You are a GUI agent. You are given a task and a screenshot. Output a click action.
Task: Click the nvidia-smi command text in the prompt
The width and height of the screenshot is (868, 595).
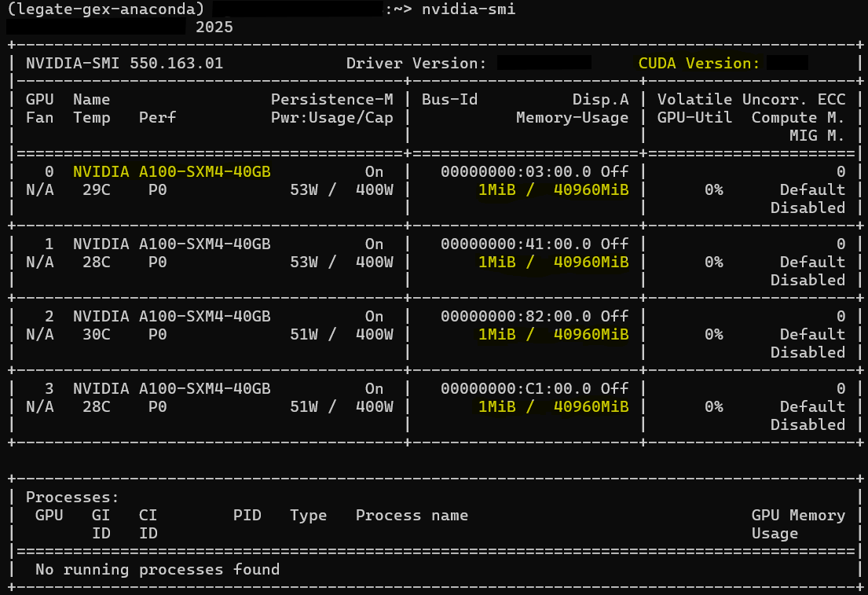468,9
